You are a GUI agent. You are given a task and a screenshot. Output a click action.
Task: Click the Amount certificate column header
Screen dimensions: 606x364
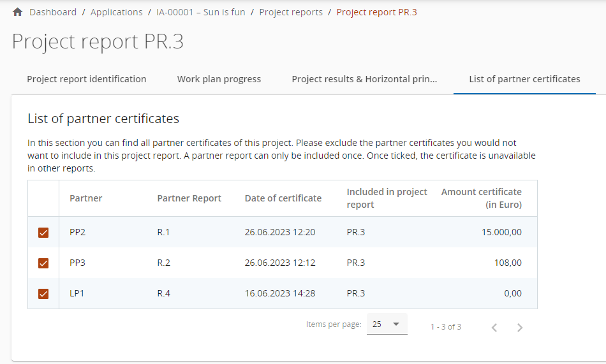tap(482, 198)
